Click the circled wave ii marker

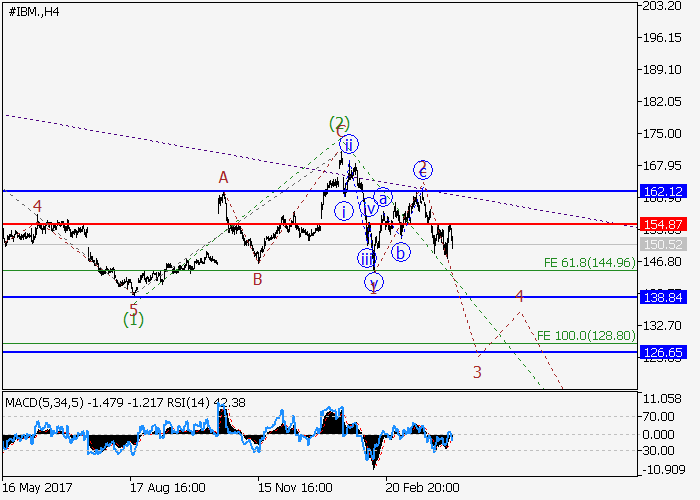point(348,145)
